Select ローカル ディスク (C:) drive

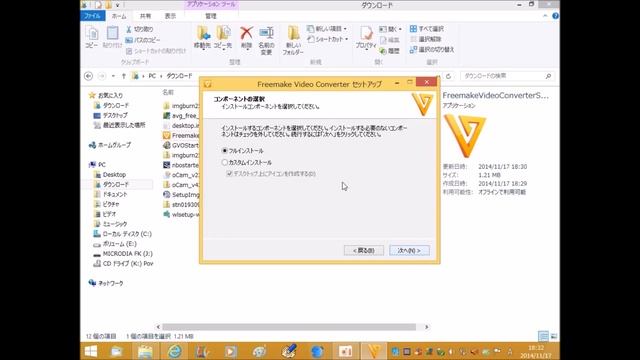(122, 234)
